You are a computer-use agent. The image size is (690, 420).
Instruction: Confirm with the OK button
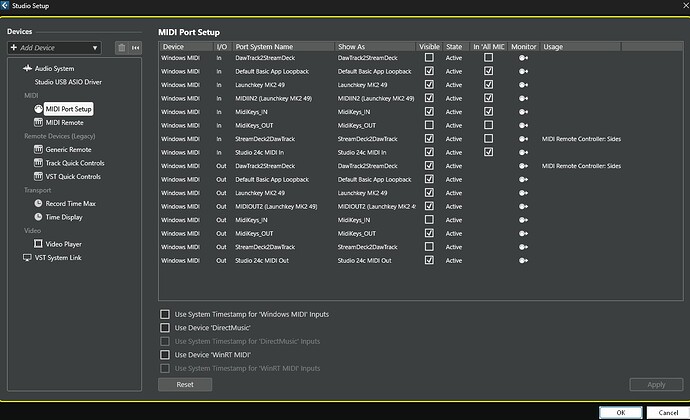[621, 413]
